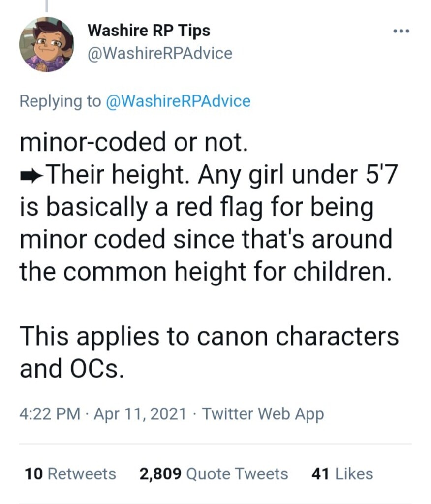Click the "the common height for children." line
431x504 pixels.
pos(206,271)
